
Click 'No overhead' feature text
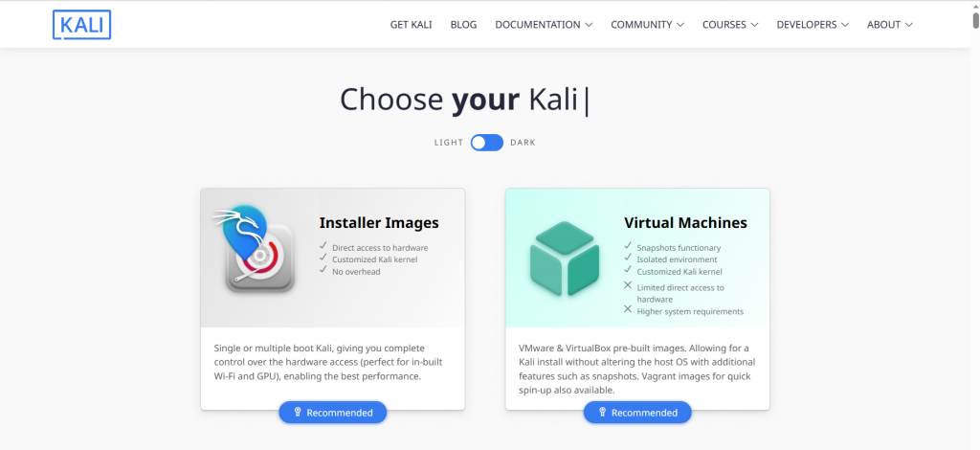[x=356, y=272]
